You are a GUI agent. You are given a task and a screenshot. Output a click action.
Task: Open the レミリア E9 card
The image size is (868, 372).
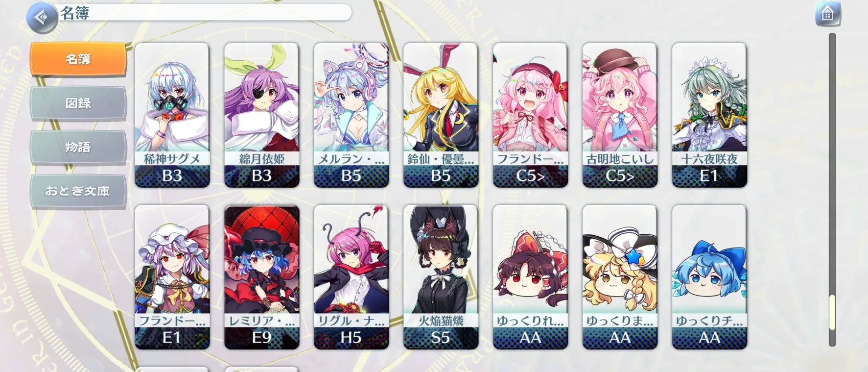261,277
